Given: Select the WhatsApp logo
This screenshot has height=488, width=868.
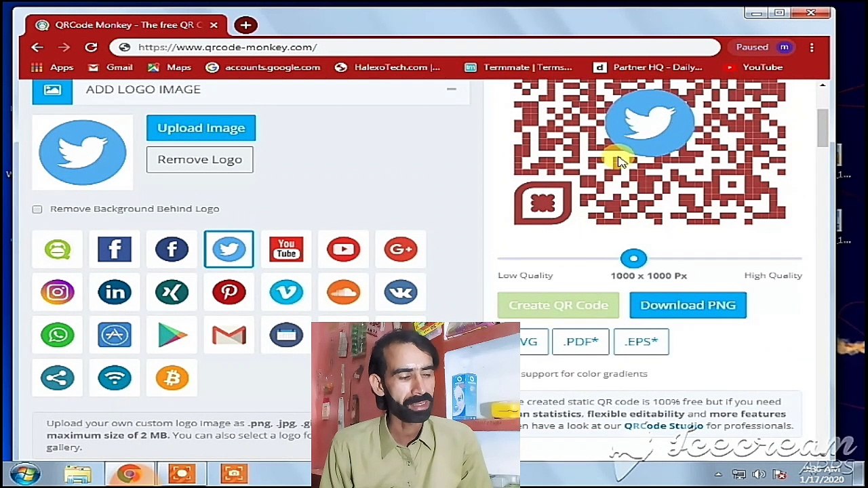Looking at the screenshot, I should tap(58, 335).
